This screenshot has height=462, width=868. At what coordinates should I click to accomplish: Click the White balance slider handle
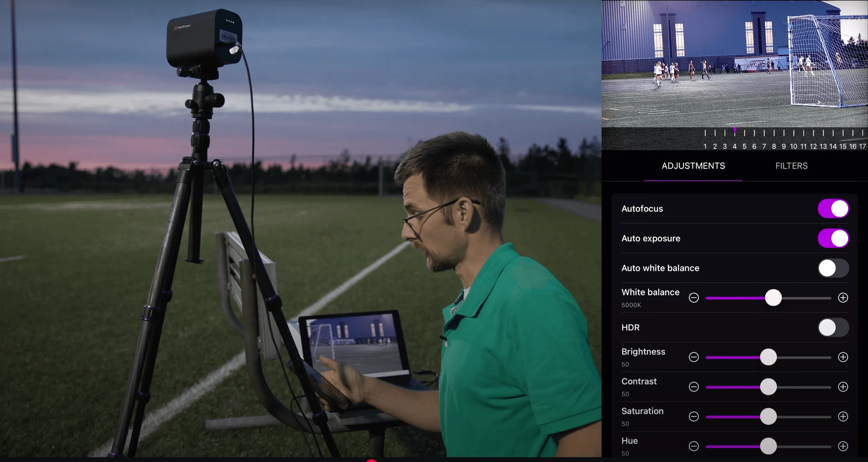click(773, 298)
